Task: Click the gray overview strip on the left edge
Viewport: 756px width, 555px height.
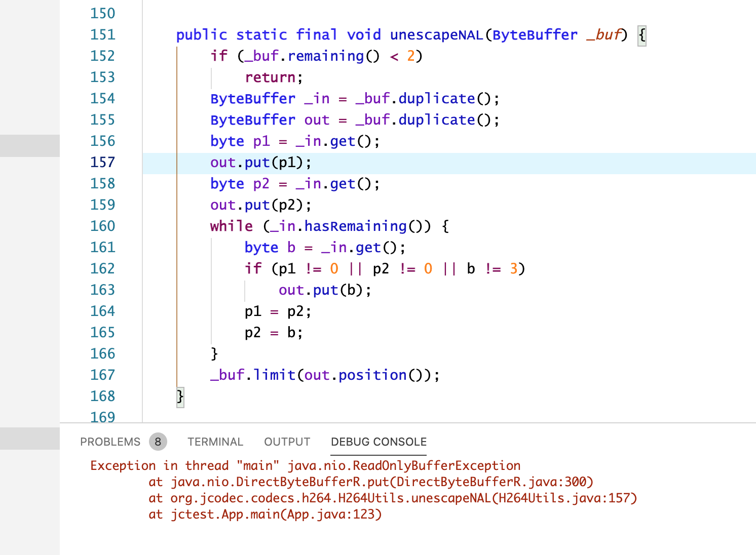Action: (x=29, y=145)
